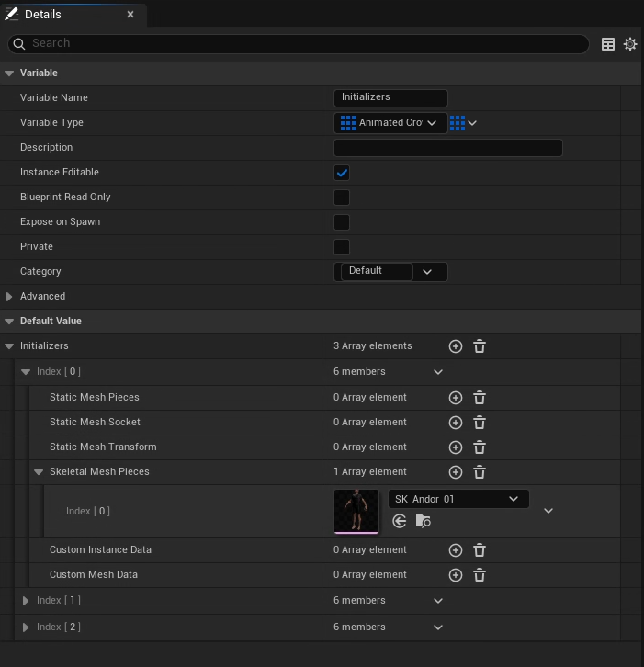The height and width of the screenshot is (667, 644).
Task: Expand the Index [ 1 ] array element
Action: click(26, 601)
